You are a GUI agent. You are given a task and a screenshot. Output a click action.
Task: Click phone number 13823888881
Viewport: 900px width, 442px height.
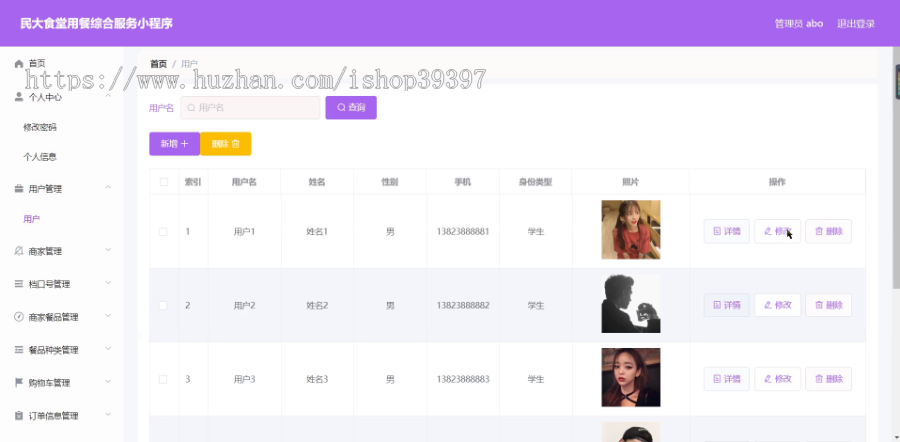coord(463,232)
